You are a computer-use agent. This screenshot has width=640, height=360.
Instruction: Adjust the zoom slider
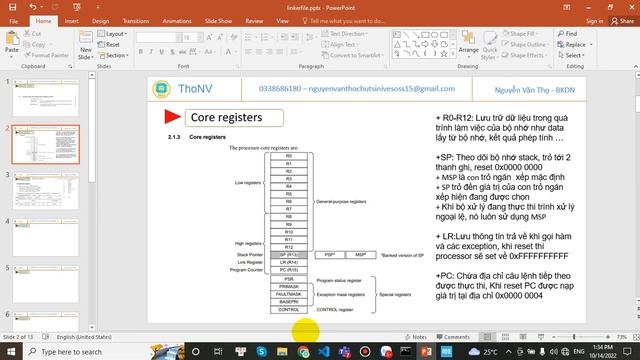click(x=574, y=337)
